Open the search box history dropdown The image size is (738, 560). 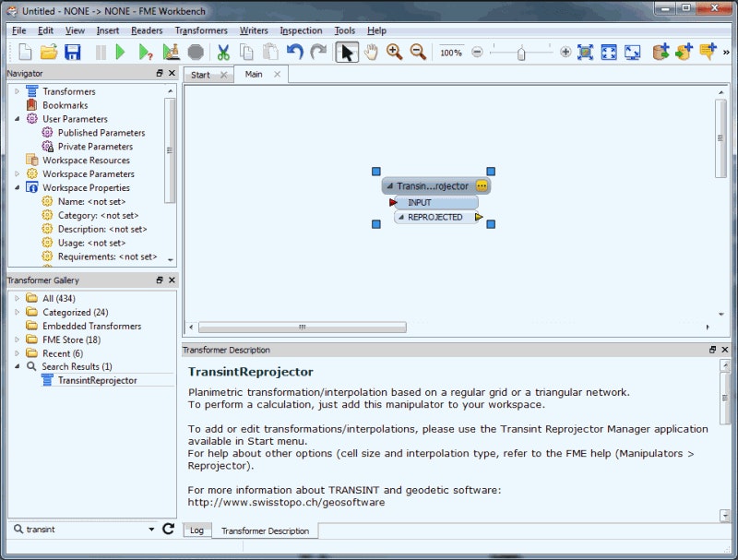(152, 530)
